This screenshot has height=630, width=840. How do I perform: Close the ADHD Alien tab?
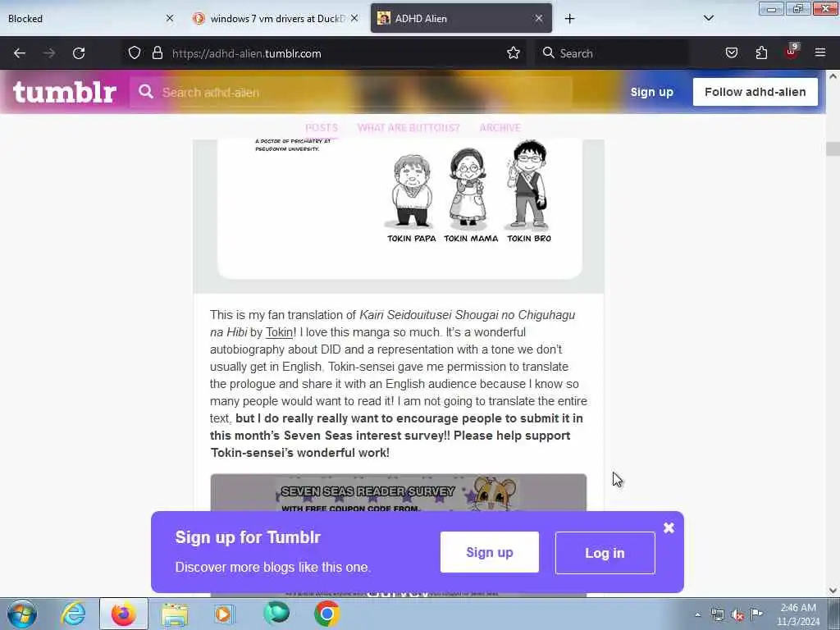point(538,18)
